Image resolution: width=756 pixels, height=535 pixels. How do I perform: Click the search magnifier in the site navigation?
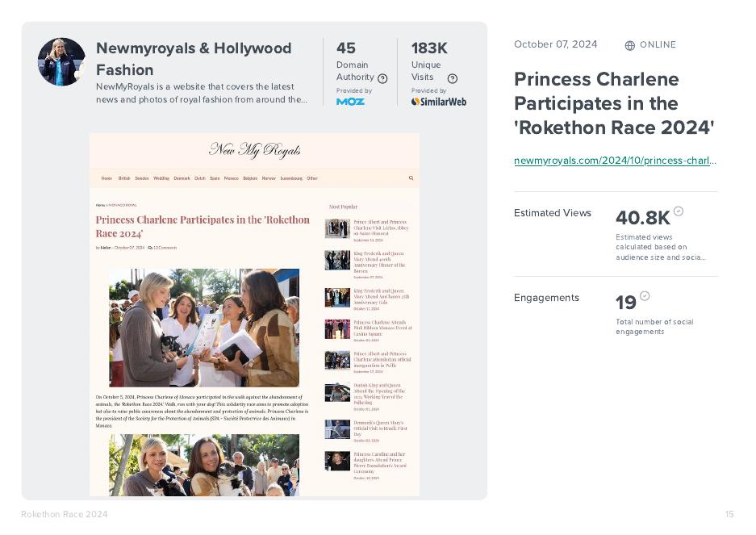point(411,178)
